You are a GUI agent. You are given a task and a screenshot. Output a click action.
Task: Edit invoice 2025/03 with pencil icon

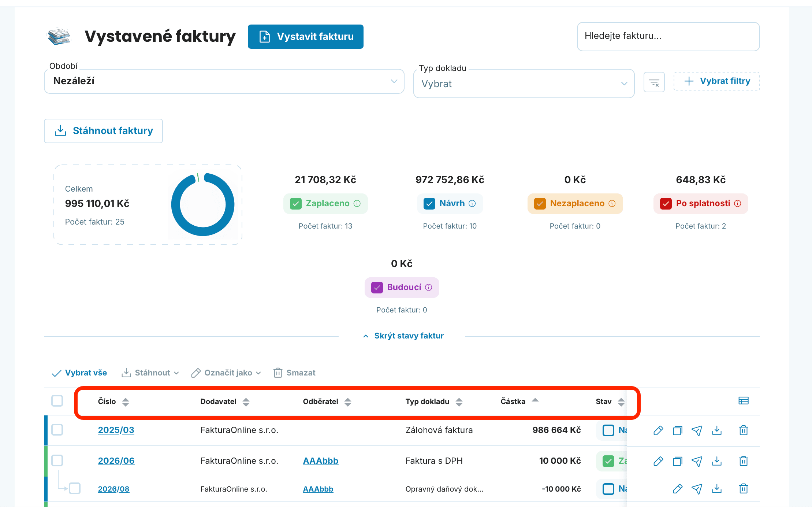click(658, 430)
